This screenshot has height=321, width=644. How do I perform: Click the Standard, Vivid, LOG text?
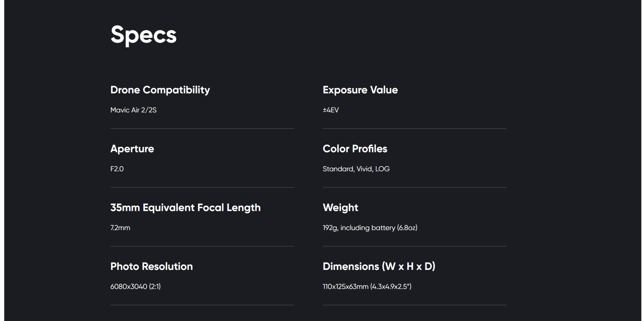click(x=356, y=169)
